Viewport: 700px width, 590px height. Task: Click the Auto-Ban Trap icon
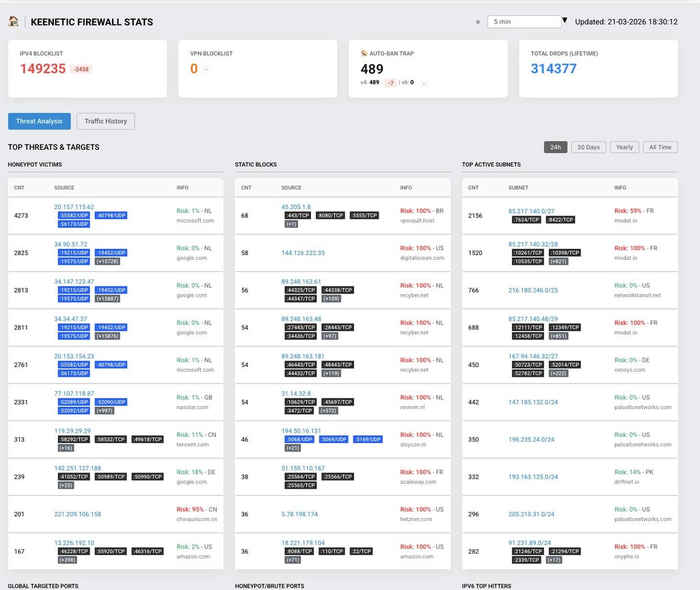pyautogui.click(x=364, y=53)
